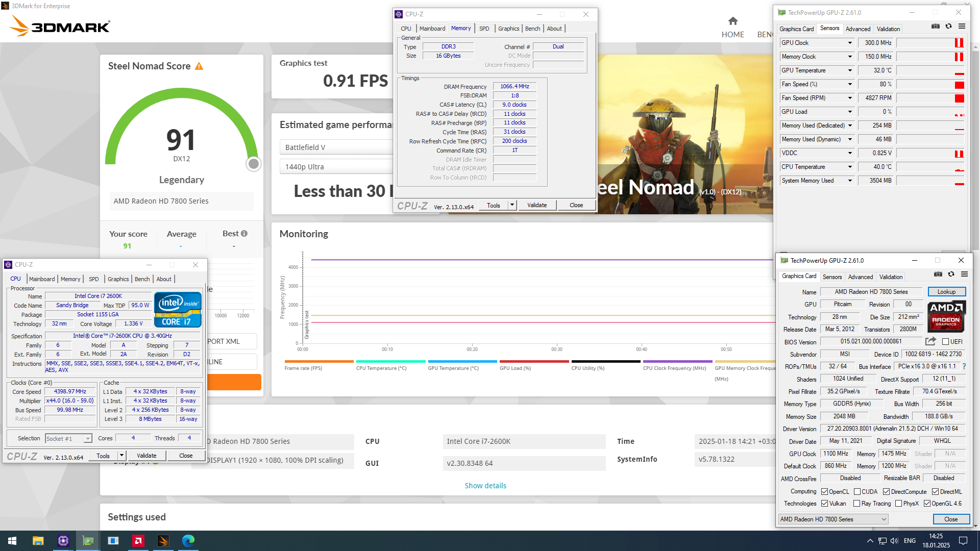
Task: Switch to Advanced tab in GPU-Z Sensors window
Action: [x=858, y=29]
